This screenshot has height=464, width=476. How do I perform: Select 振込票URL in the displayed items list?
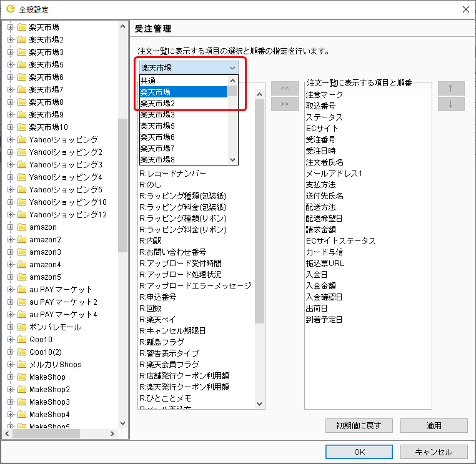pyautogui.click(x=325, y=263)
